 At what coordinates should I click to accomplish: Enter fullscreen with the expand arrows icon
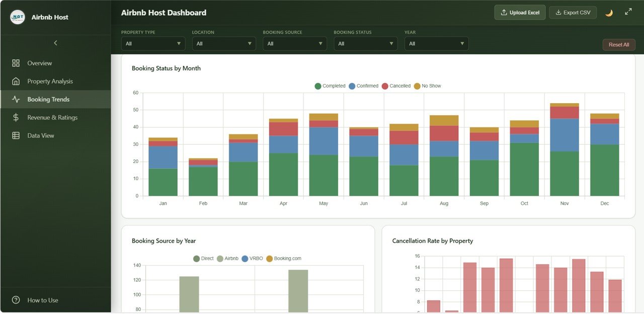[x=628, y=12]
